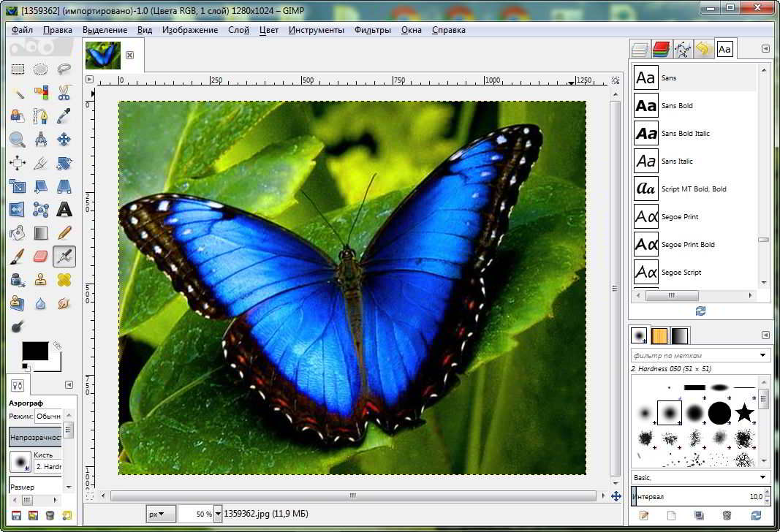780x532 pixels.
Task: Open the Channels dock tab
Action: click(661, 50)
